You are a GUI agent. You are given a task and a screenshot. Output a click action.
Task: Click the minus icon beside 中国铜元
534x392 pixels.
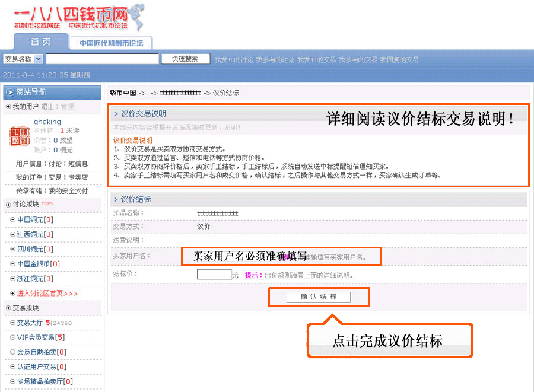click(x=13, y=220)
